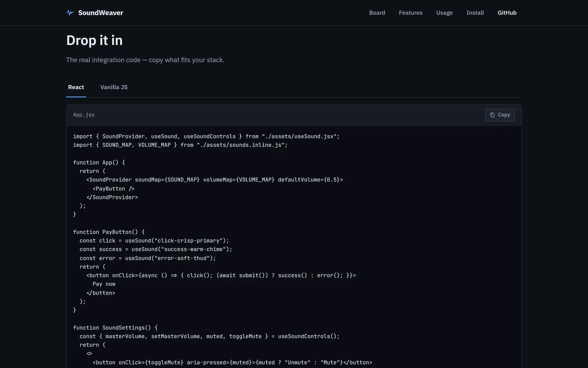This screenshot has height=368, width=588.
Task: Select the React tab
Action: [76, 87]
